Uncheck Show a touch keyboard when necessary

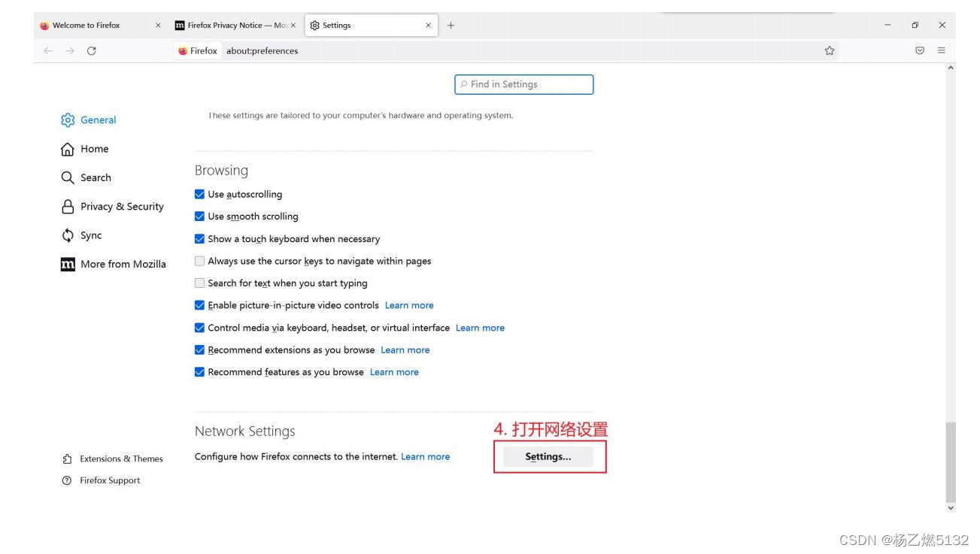pos(199,239)
